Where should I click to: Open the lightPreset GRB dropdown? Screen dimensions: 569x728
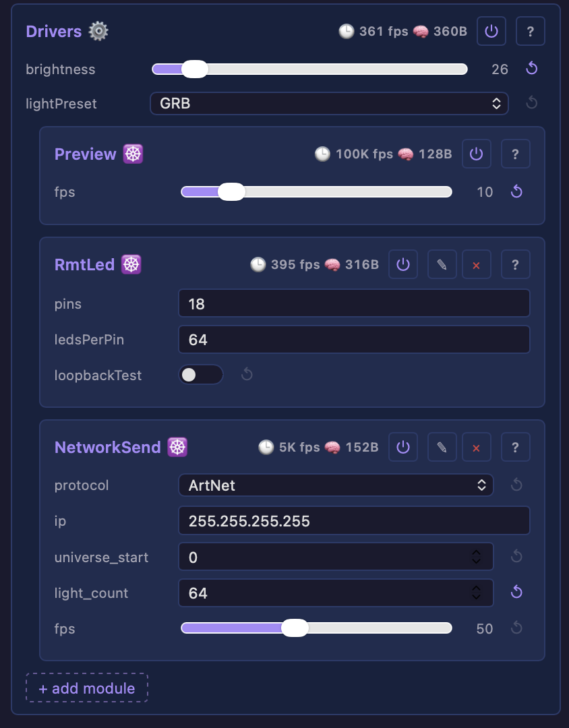pos(329,103)
